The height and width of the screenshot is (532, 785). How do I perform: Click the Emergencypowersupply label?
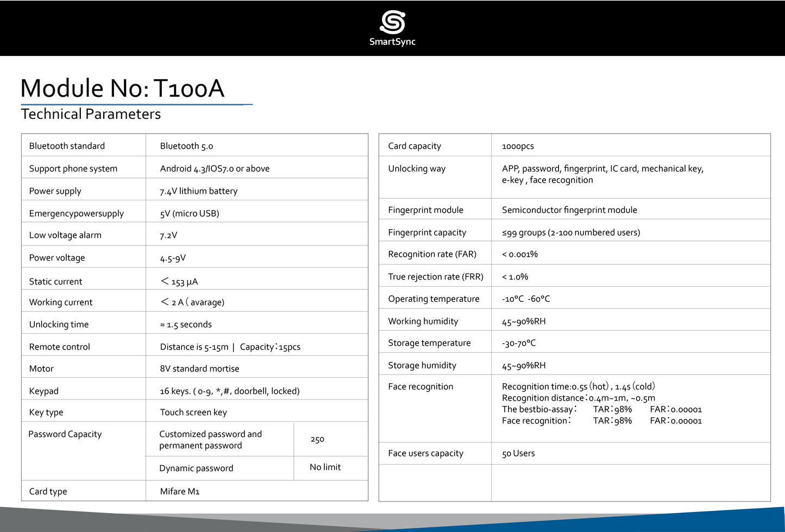pos(77,213)
